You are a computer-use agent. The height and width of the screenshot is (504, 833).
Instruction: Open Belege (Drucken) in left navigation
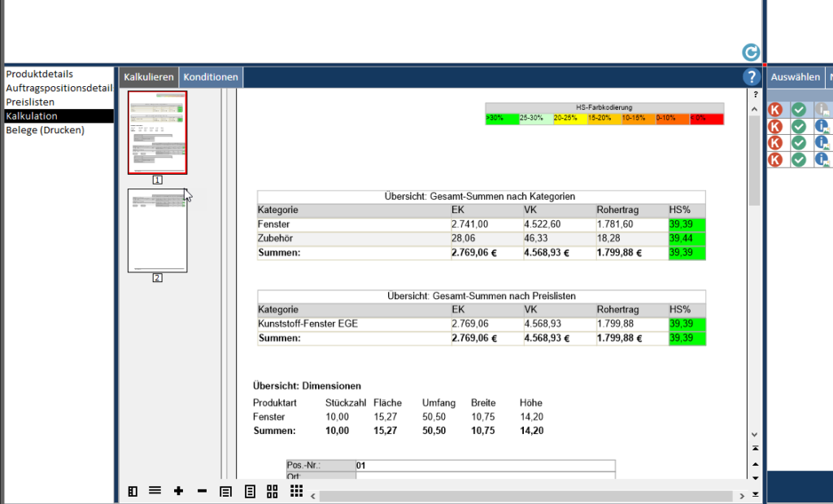[x=45, y=130]
